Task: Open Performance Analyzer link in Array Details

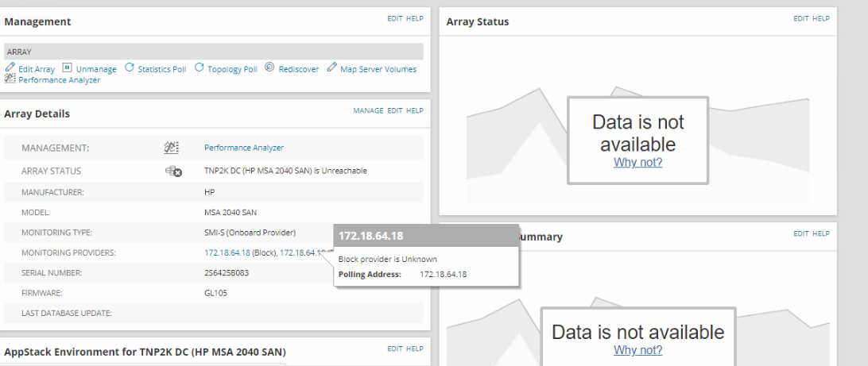Action: point(244,148)
